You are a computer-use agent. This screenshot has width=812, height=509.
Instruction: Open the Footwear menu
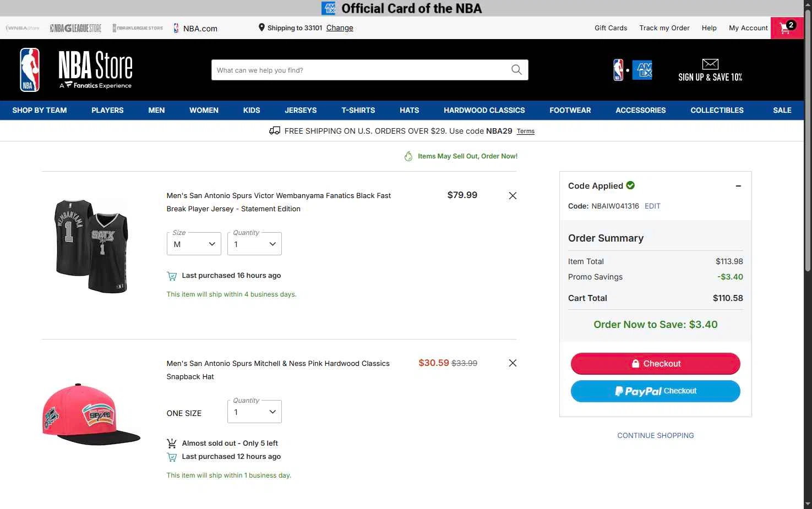pos(570,110)
